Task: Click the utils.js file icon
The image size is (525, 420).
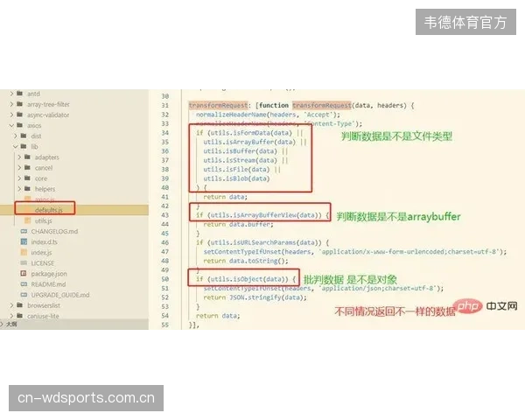Action: (x=28, y=220)
